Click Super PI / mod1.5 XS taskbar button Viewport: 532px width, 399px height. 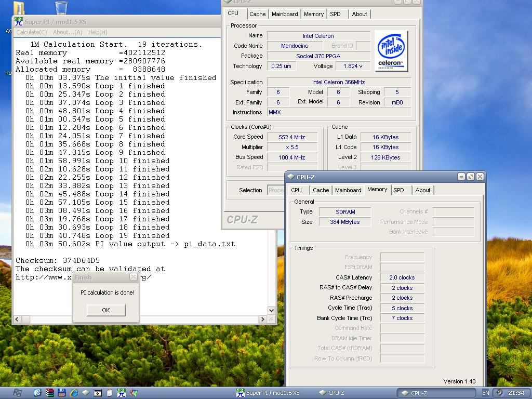tap(268, 393)
